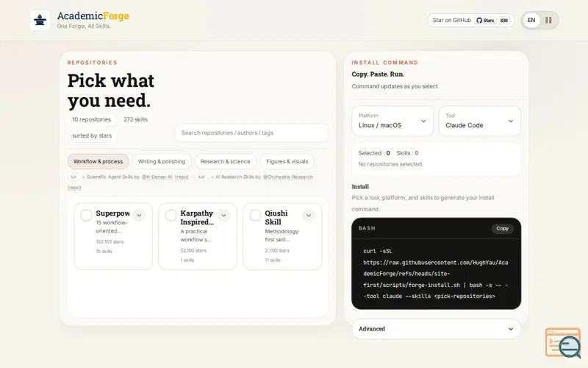The width and height of the screenshot is (588, 368).
Task: Click the 10 repositories chip
Action: 91,119
